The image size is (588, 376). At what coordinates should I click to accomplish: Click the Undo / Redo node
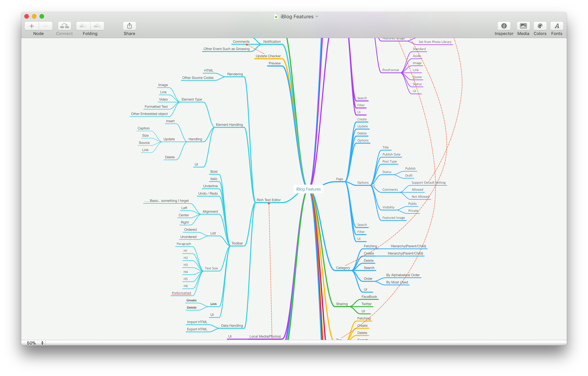[x=208, y=194]
